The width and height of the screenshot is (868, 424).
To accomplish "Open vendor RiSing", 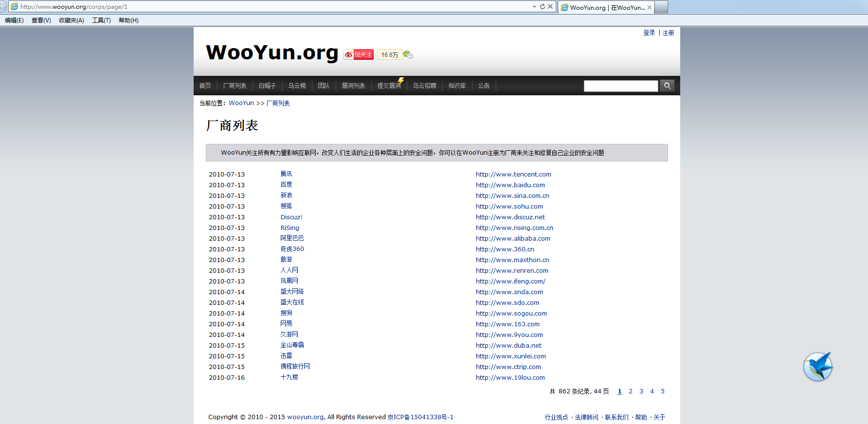I will pyautogui.click(x=290, y=228).
